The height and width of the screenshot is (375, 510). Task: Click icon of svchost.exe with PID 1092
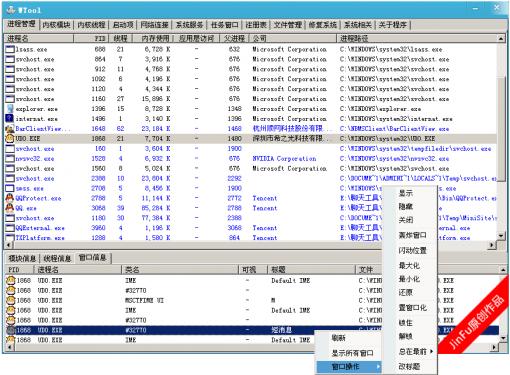click(x=10, y=79)
